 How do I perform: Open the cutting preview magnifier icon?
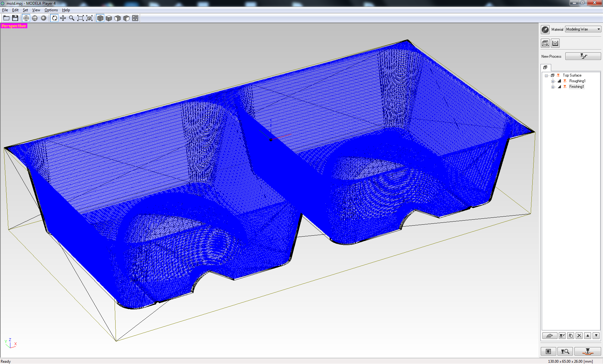[x=565, y=351]
